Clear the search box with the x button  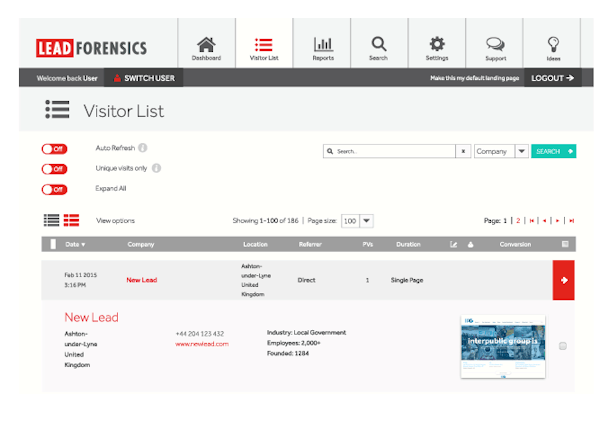(463, 151)
